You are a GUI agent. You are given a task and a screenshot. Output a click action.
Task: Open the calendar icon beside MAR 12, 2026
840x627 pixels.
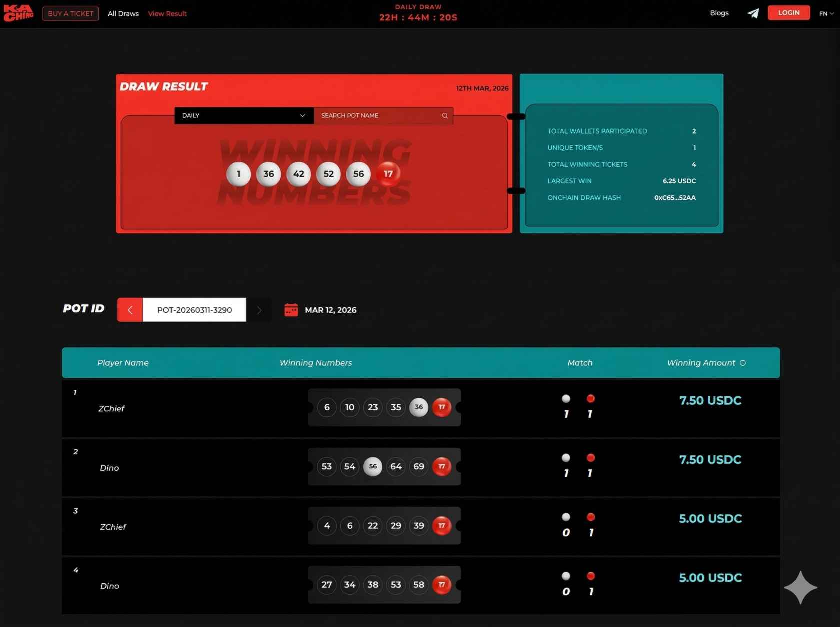pos(292,310)
